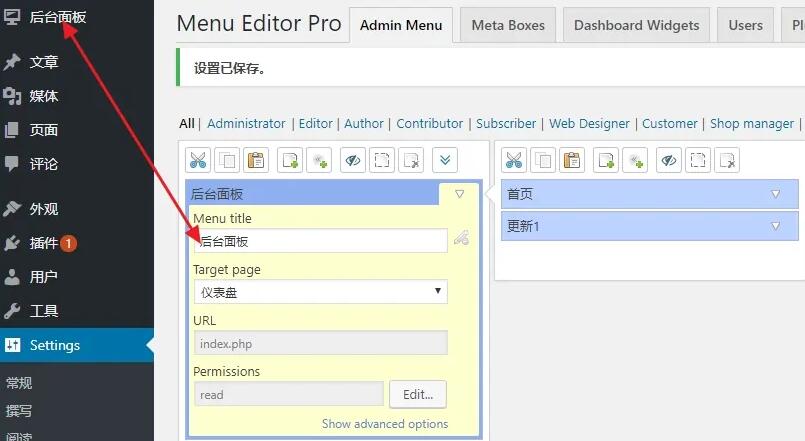The width and height of the screenshot is (805, 441).
Task: Click Show advanced options link
Action: coord(385,424)
